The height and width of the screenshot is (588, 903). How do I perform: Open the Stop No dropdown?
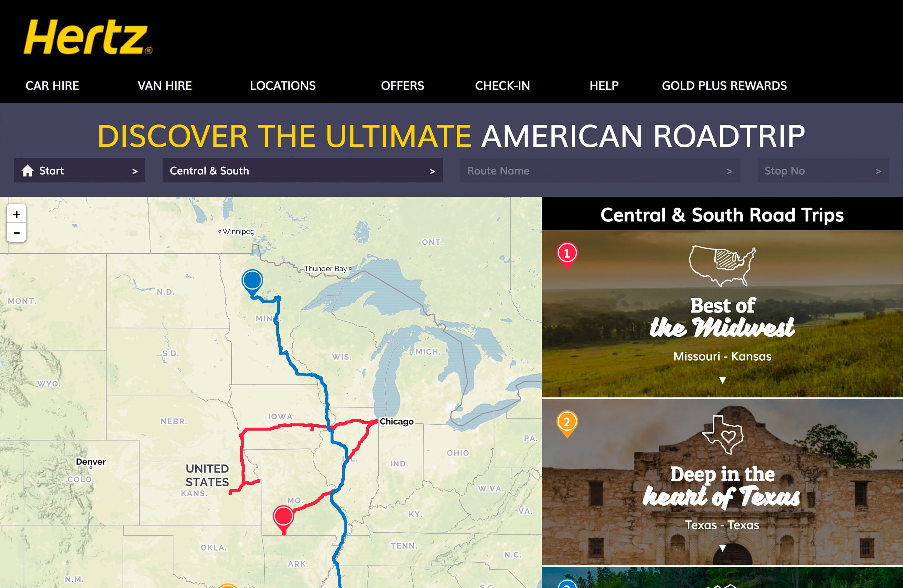[823, 170]
